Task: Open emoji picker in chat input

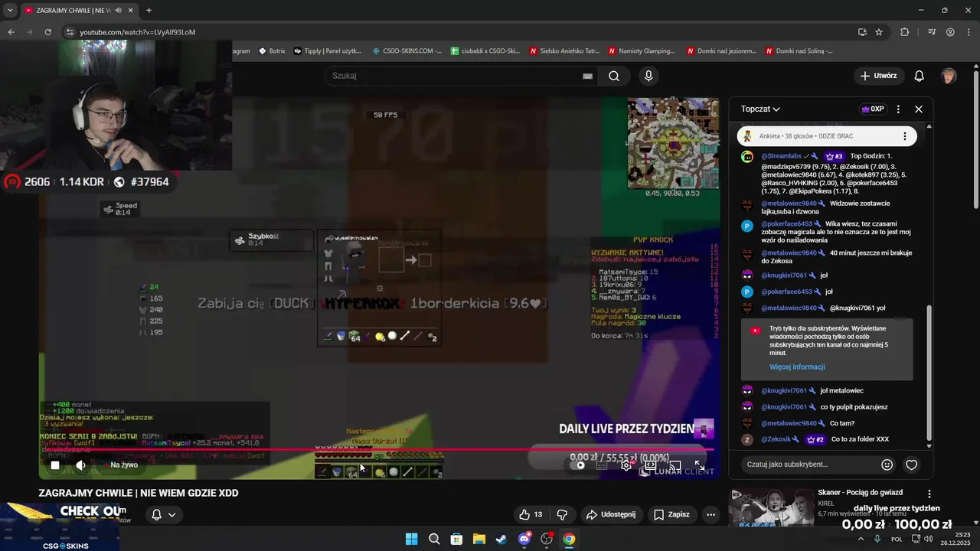Action: (x=887, y=465)
